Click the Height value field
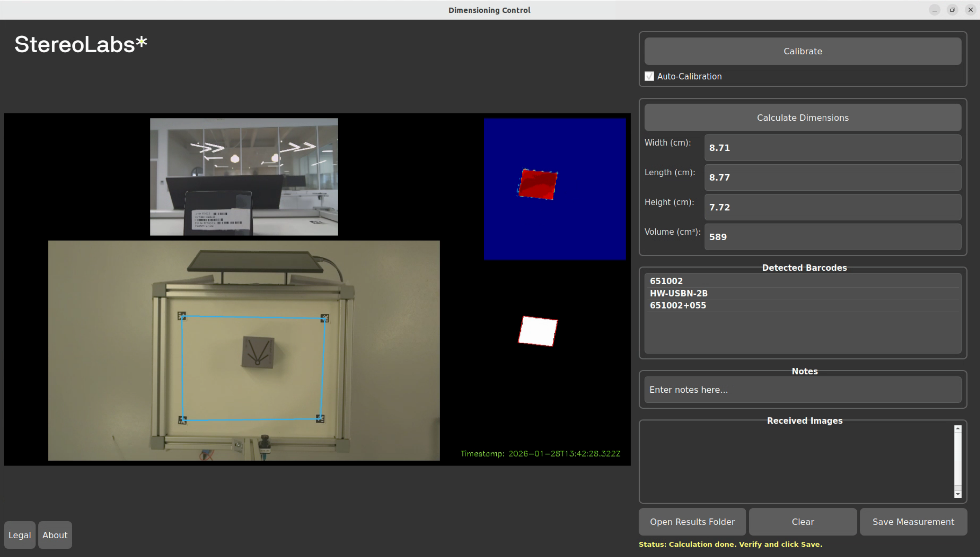Image resolution: width=980 pixels, height=557 pixels. coord(832,207)
